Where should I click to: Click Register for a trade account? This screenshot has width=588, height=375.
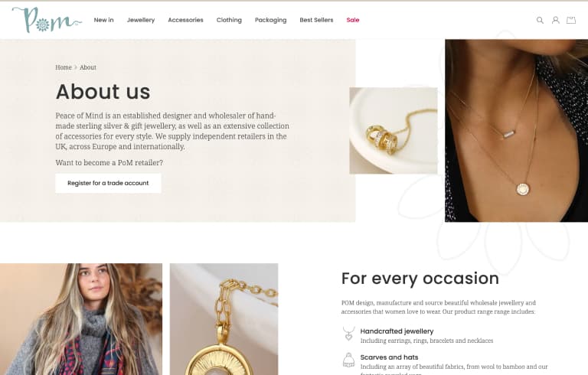pyautogui.click(x=108, y=183)
